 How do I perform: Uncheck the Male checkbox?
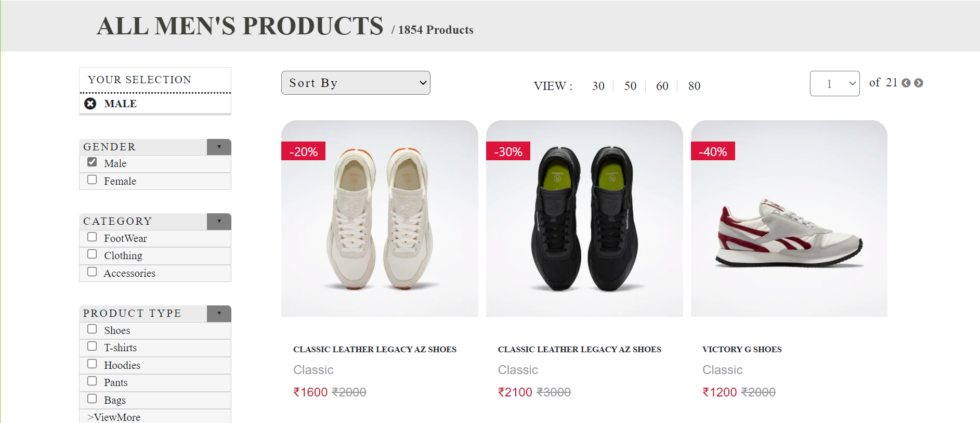92,162
